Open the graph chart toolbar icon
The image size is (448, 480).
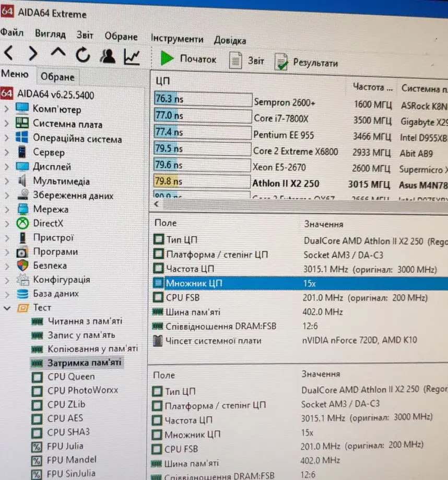(132, 57)
